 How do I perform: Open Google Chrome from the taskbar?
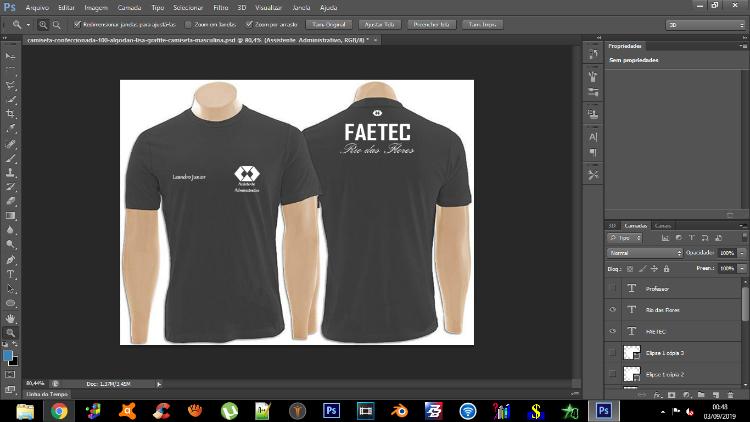click(59, 411)
